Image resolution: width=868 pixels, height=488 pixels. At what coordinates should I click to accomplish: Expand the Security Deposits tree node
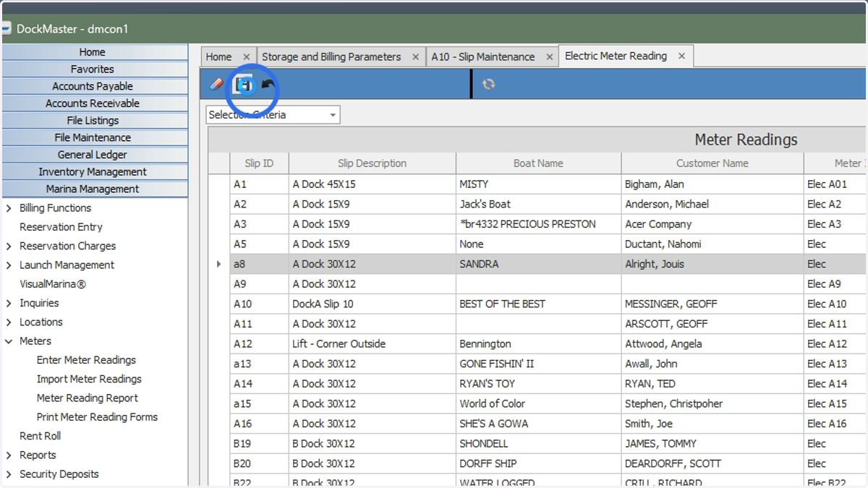coord(9,474)
